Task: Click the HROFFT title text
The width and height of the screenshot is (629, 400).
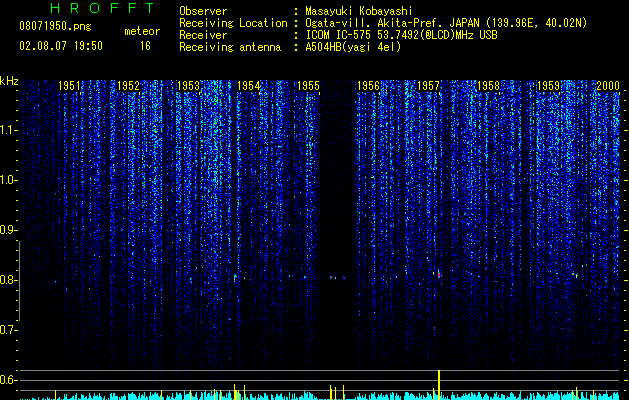Action: 103,8
